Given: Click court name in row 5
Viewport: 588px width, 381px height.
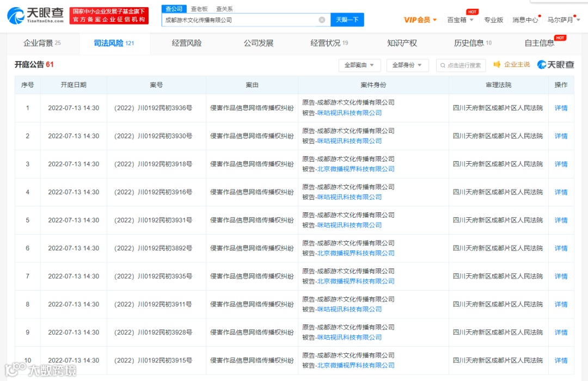Looking at the screenshot, I should [x=498, y=220].
